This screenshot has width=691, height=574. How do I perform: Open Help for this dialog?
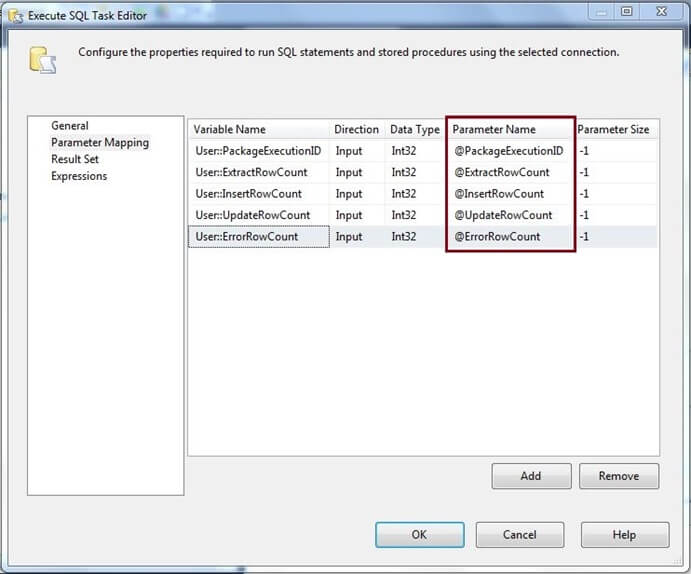624,535
